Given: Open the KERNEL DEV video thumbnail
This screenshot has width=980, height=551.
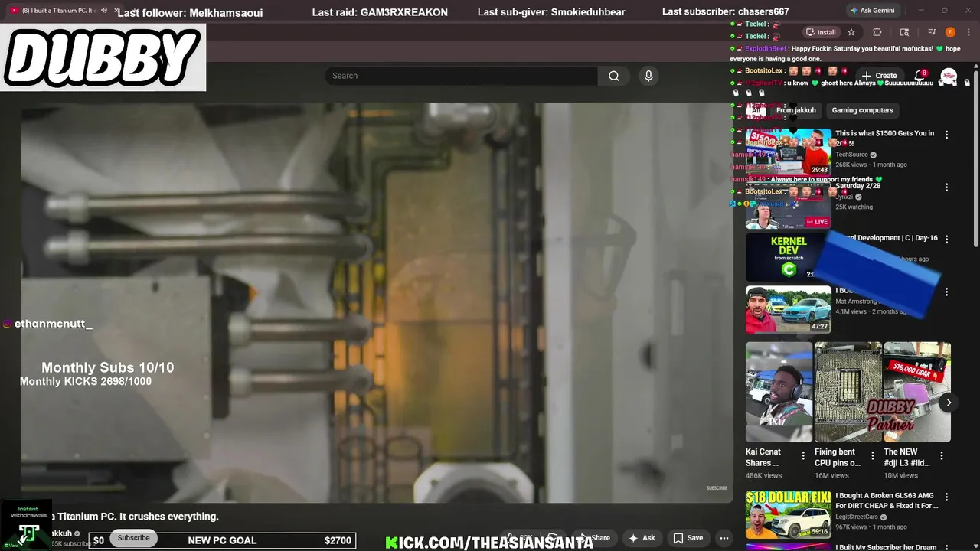Looking at the screenshot, I should coord(789,256).
